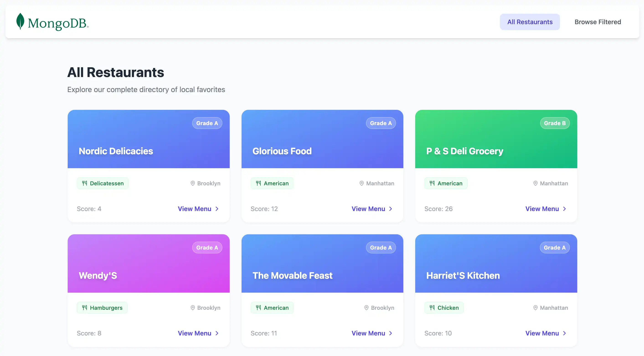Click the Manhattan pin on Harriet'S Kitchen
This screenshot has height=356, width=644.
coord(535,307)
